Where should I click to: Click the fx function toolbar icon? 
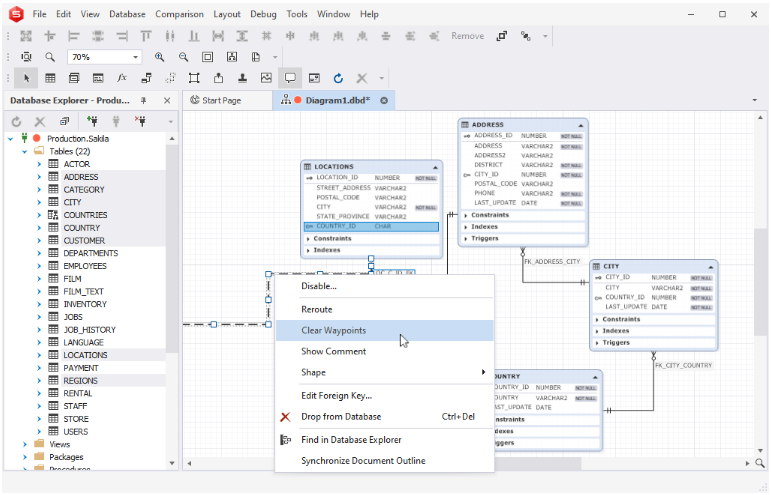(x=122, y=78)
